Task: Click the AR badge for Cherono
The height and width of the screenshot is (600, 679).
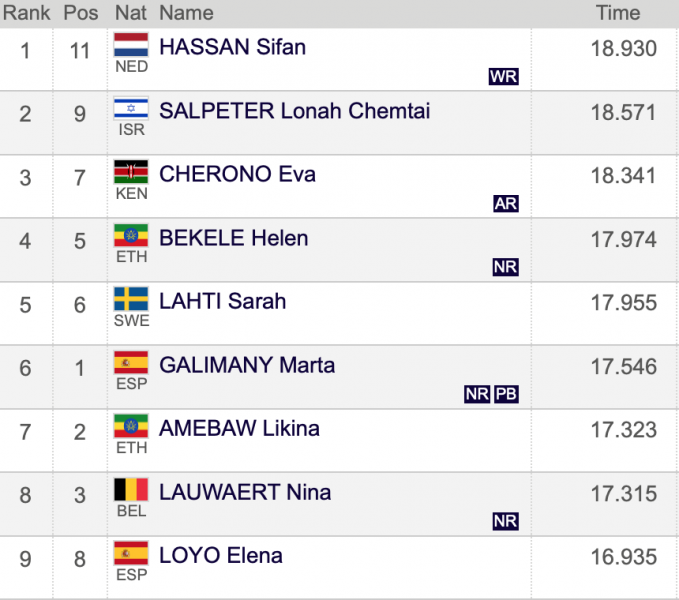Action: click(506, 203)
